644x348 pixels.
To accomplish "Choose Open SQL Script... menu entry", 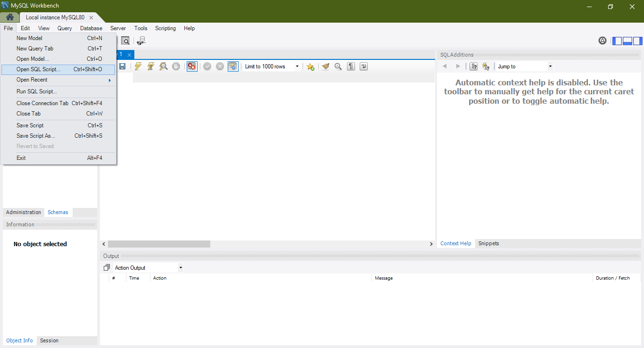I will click(58, 69).
